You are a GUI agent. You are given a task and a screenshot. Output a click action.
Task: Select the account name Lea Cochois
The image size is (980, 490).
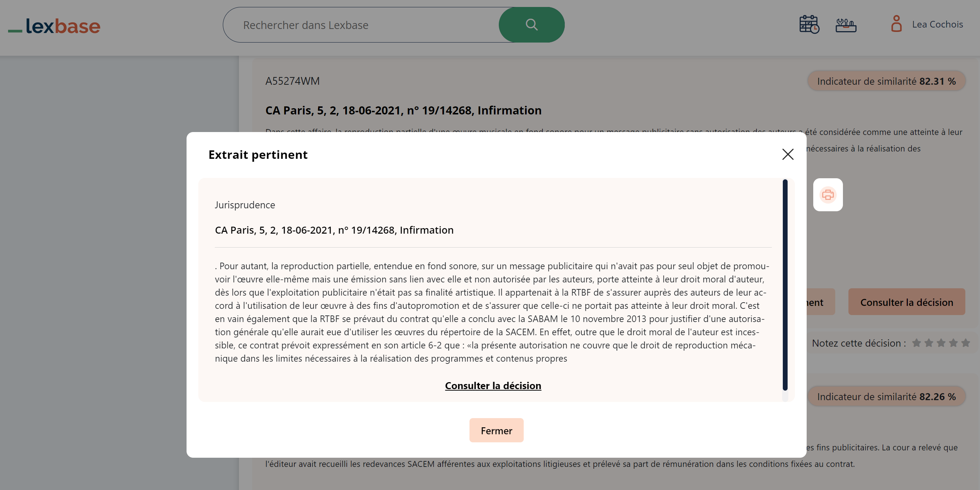pos(937,24)
